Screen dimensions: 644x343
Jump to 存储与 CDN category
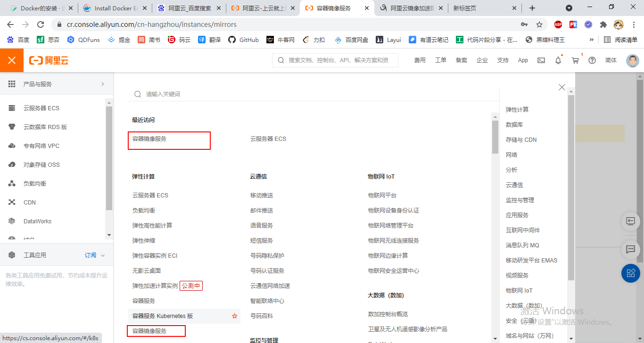(521, 140)
